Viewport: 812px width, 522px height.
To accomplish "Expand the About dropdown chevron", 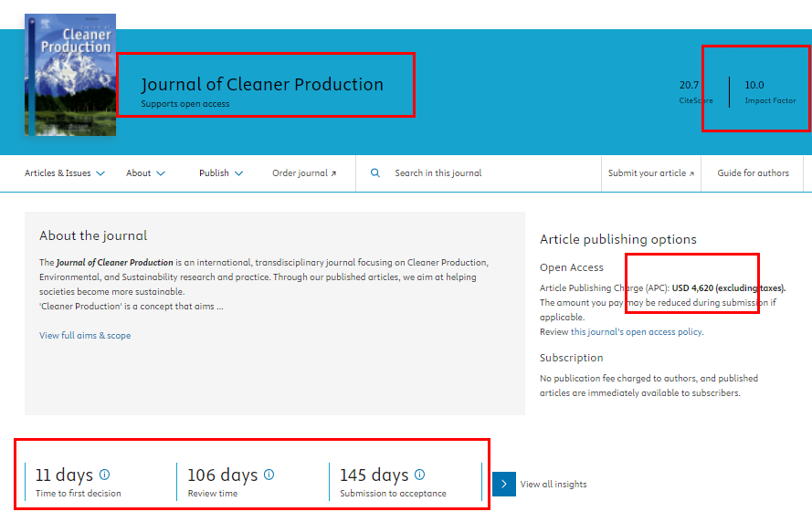I will pyautogui.click(x=161, y=173).
